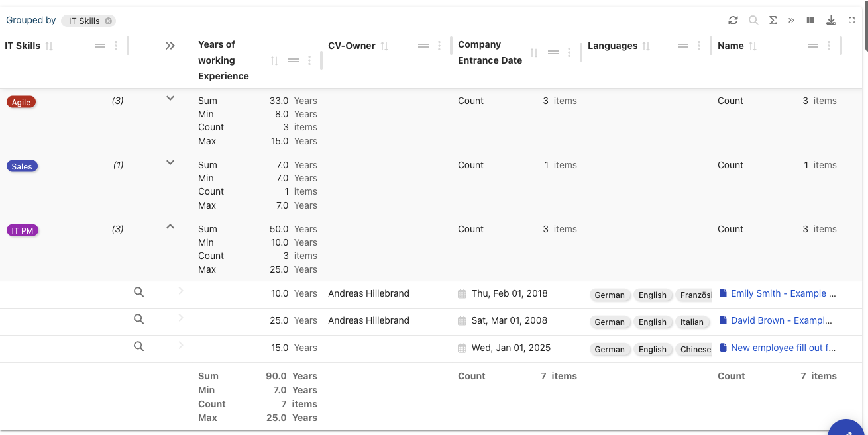Screen dimensions: 868x435
Task: Toggle sorting on the CV-Owner column
Action: point(384,46)
